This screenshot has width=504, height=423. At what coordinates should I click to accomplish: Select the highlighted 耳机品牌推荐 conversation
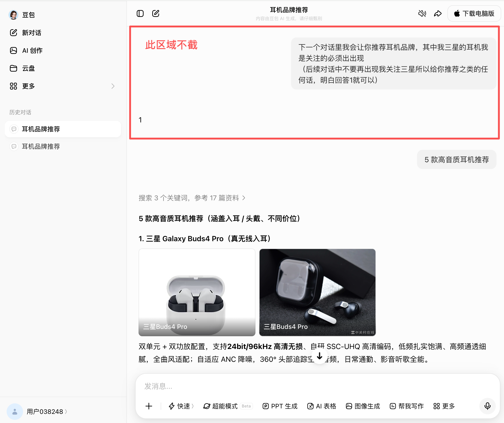[x=63, y=129]
